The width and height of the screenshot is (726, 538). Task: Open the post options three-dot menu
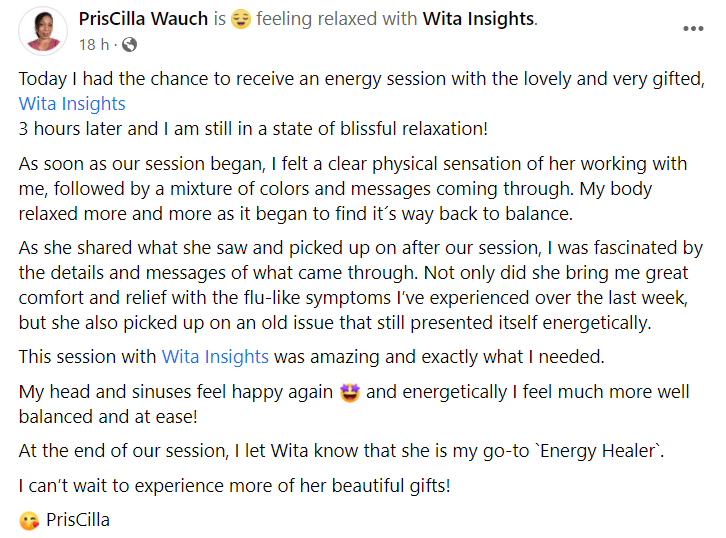693,28
